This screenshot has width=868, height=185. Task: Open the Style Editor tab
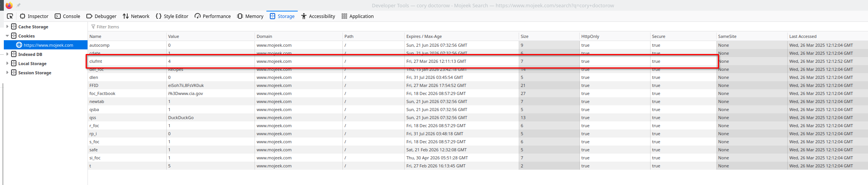tap(172, 16)
